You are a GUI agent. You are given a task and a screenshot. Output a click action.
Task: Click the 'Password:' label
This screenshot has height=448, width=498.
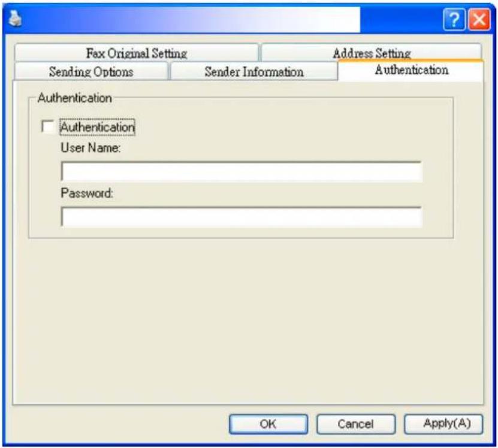coord(87,193)
